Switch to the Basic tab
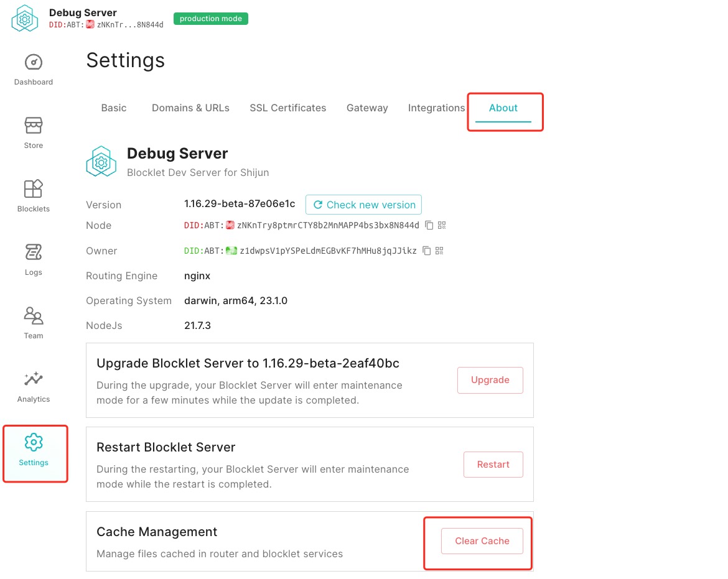This screenshot has width=728, height=579. pyautogui.click(x=114, y=108)
